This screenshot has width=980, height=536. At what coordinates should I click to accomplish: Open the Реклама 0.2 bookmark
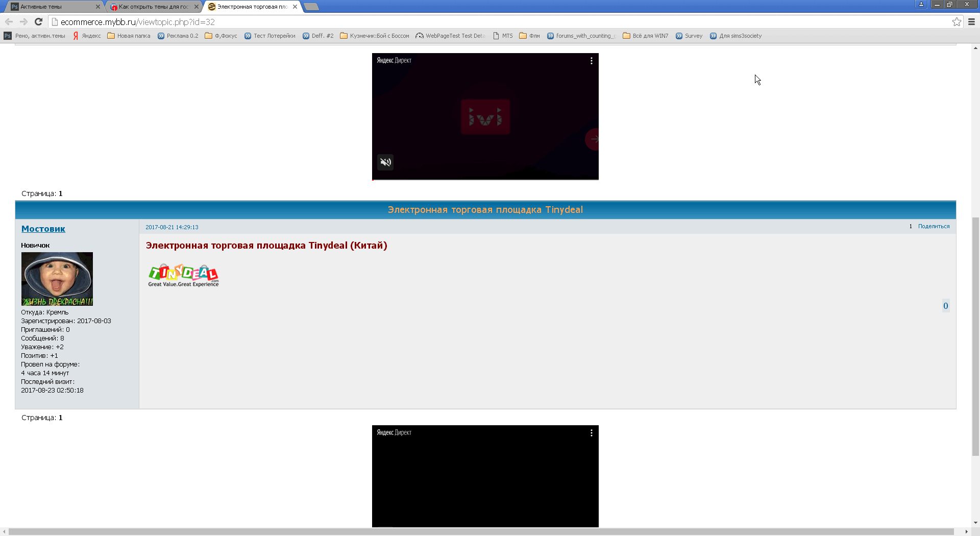pos(178,36)
